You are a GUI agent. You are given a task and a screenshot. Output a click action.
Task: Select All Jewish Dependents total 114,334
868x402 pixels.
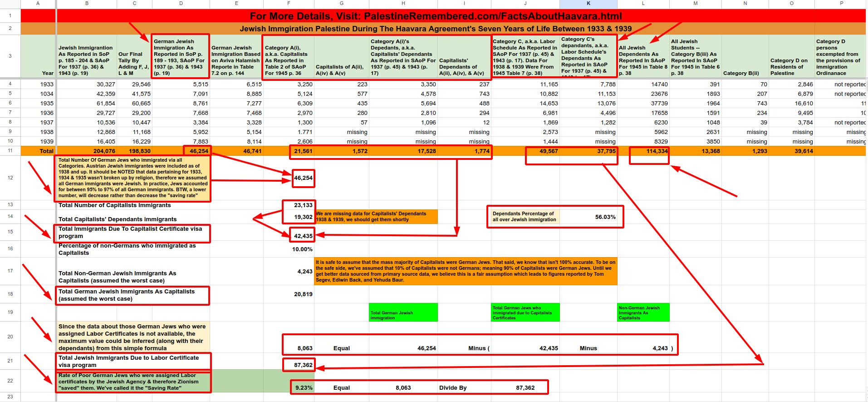click(643, 151)
